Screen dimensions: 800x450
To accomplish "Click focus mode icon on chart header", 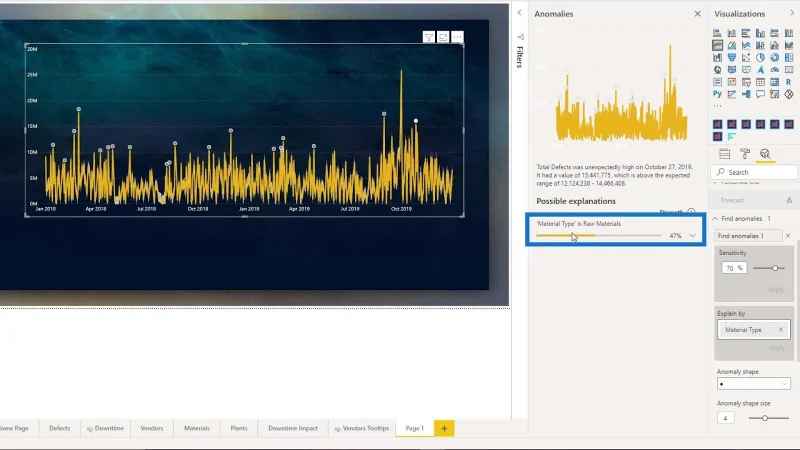I will [443, 37].
